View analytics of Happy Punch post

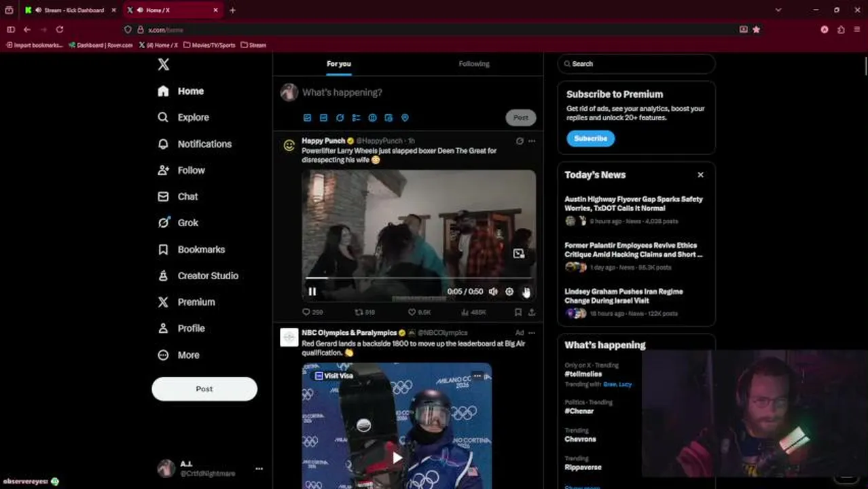click(473, 312)
